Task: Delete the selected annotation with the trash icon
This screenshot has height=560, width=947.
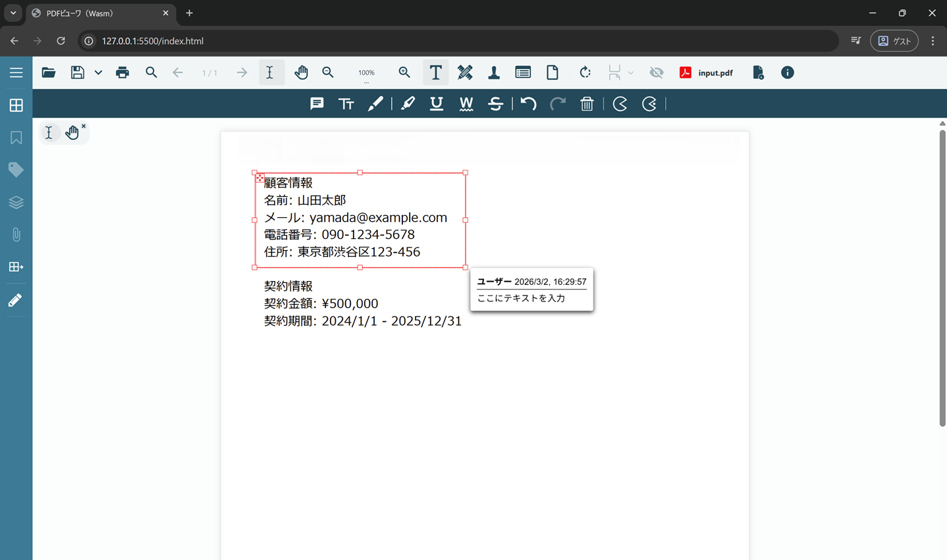Action: [587, 103]
